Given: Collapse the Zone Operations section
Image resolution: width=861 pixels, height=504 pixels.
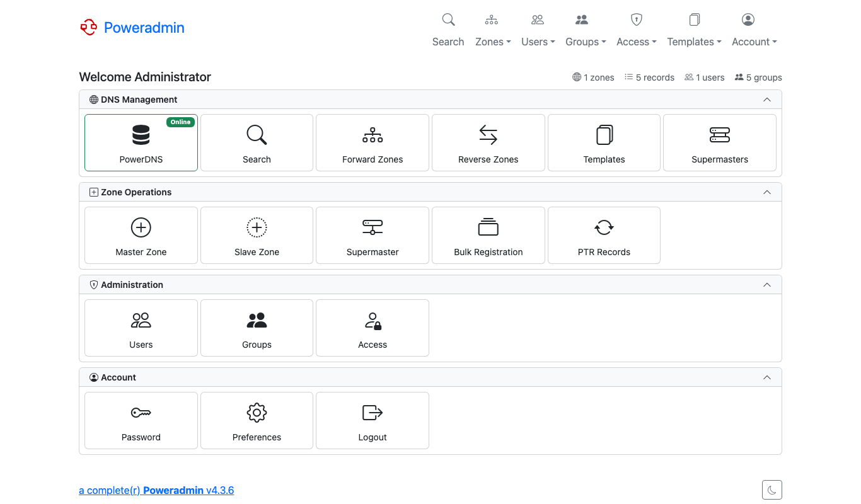Looking at the screenshot, I should point(767,192).
